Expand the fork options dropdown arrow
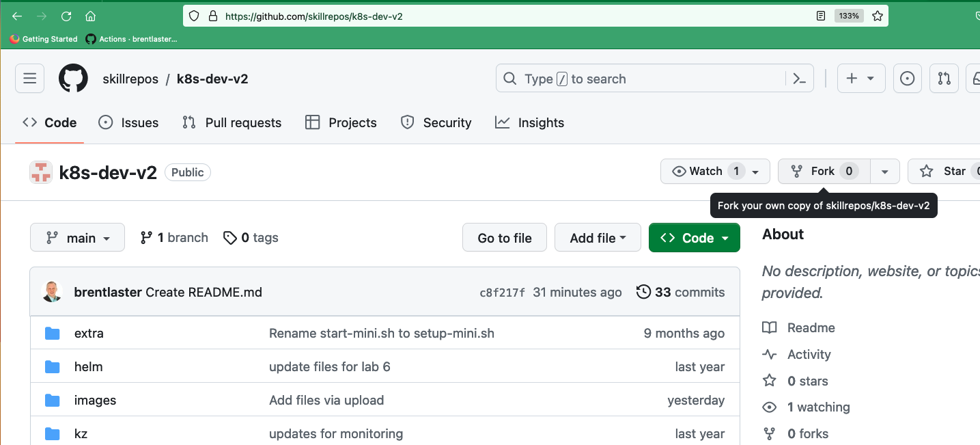Viewport: 980px width, 445px height. (x=885, y=171)
